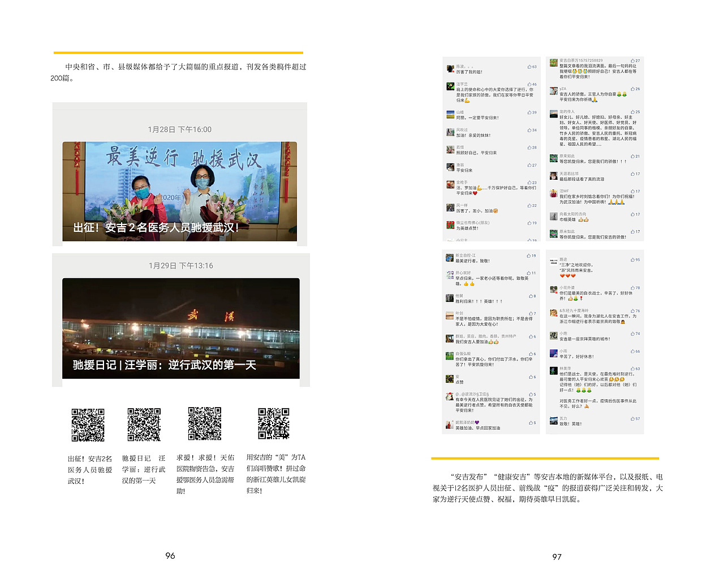
Task: Select QR code above 求援！求援！ caption
Action: click(205, 423)
